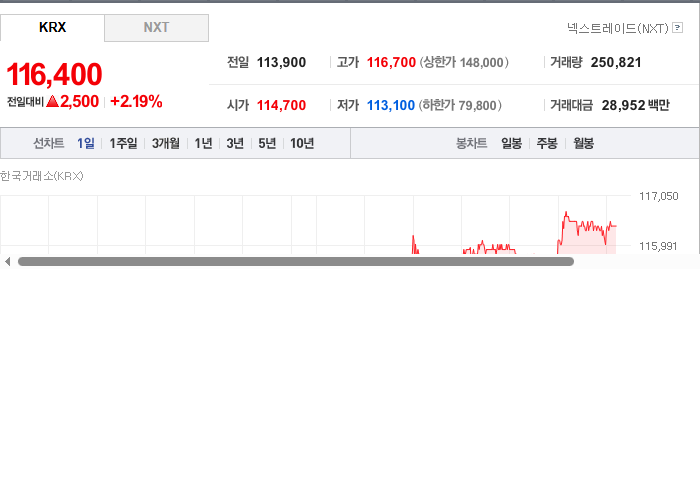
Task: Click the change amount 2,500
Action: 79,101
